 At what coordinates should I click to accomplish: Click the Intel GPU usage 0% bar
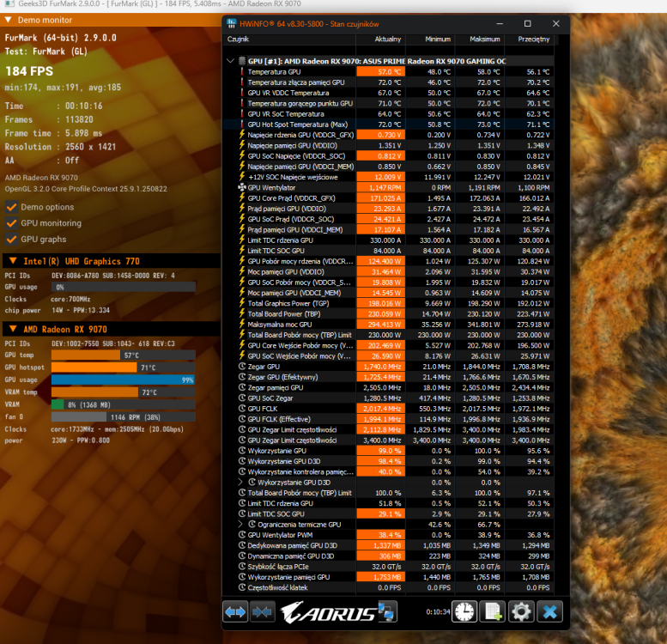click(124, 287)
